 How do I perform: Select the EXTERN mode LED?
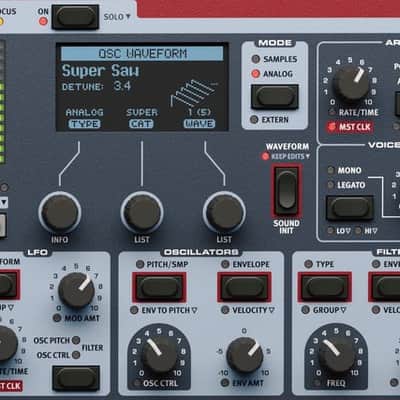(x=254, y=119)
